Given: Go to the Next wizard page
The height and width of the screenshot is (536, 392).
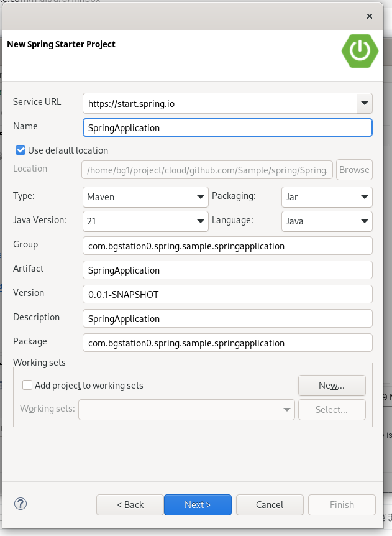Looking at the screenshot, I should click(198, 504).
